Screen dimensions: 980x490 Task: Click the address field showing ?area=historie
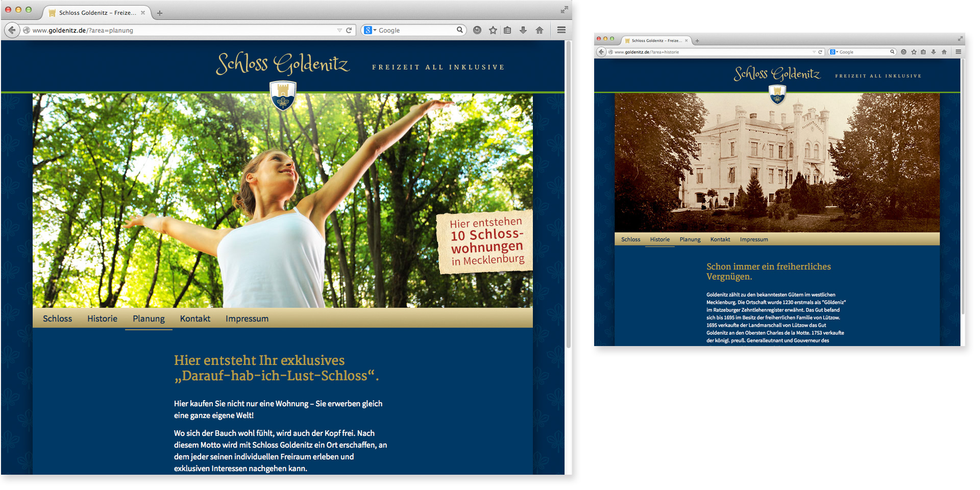point(709,52)
